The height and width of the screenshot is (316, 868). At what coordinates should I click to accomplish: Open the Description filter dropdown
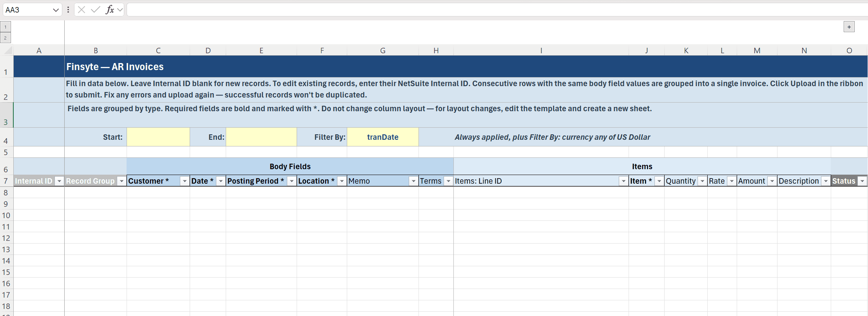click(x=826, y=181)
